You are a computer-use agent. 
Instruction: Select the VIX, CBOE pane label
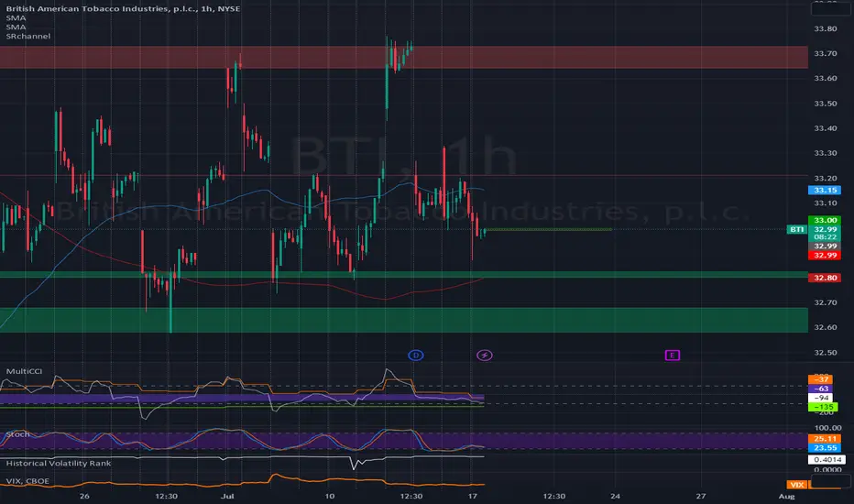point(27,481)
